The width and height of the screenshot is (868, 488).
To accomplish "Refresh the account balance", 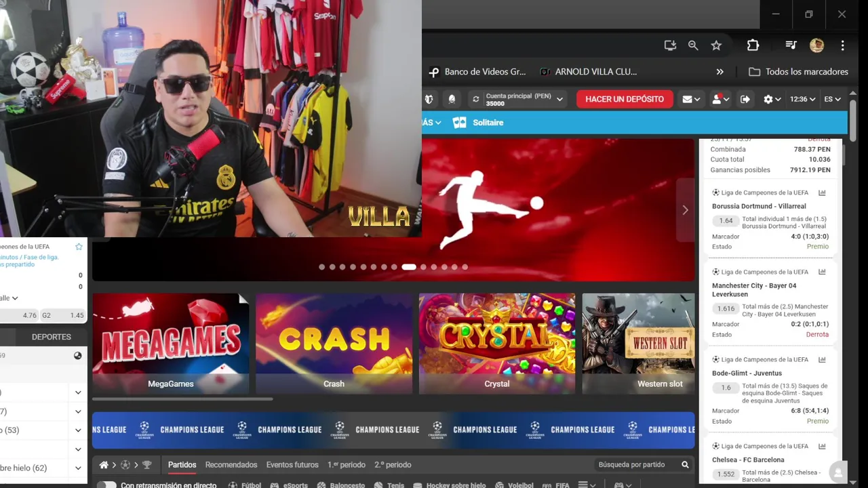I will coord(476,99).
